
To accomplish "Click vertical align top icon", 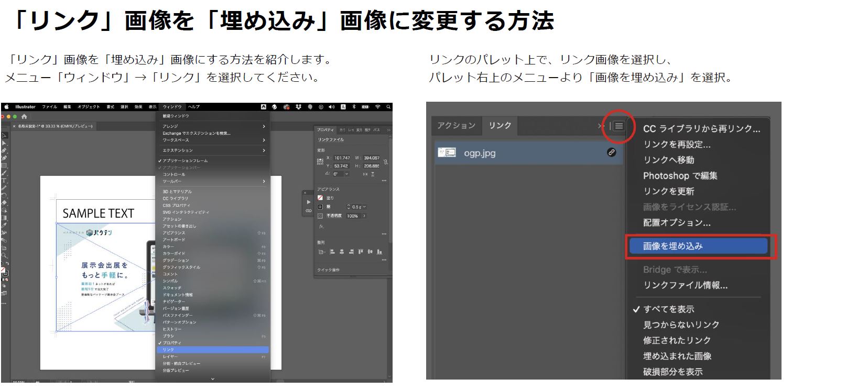I will coord(361,252).
